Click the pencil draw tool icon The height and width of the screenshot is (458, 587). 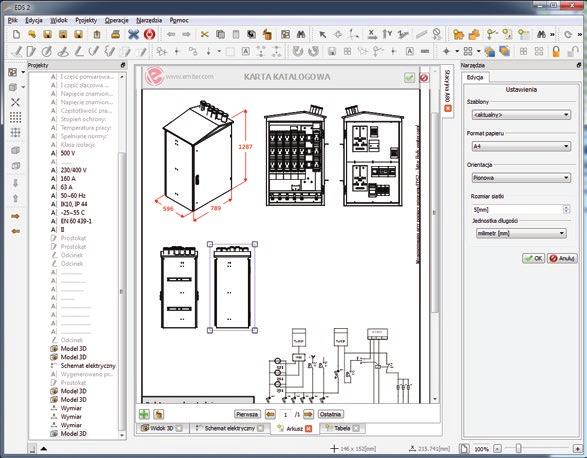click(17, 51)
